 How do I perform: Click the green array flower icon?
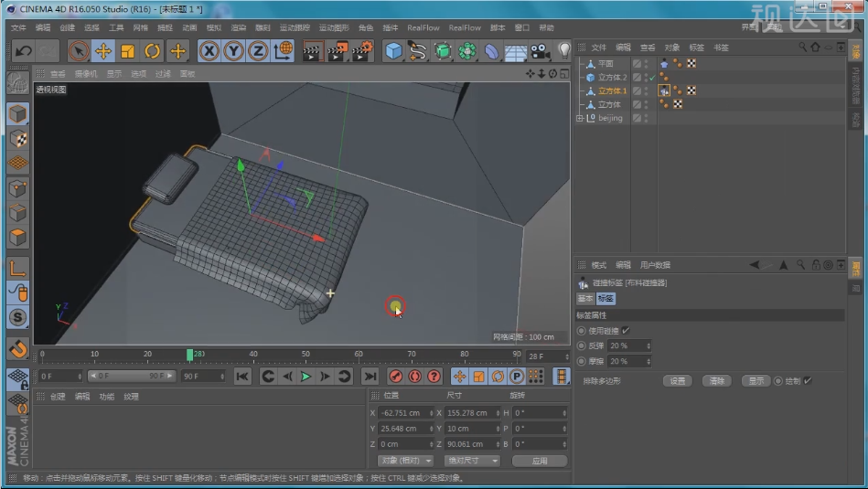point(467,51)
